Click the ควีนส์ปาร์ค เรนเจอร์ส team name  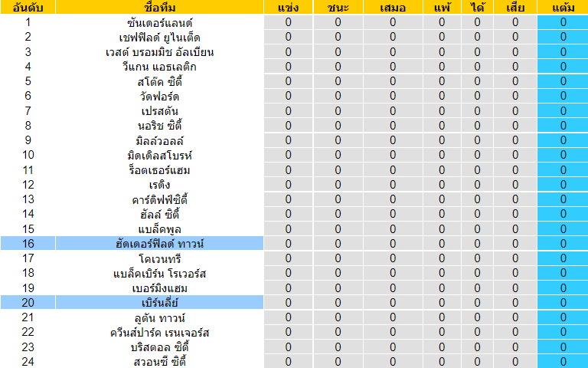point(159,332)
